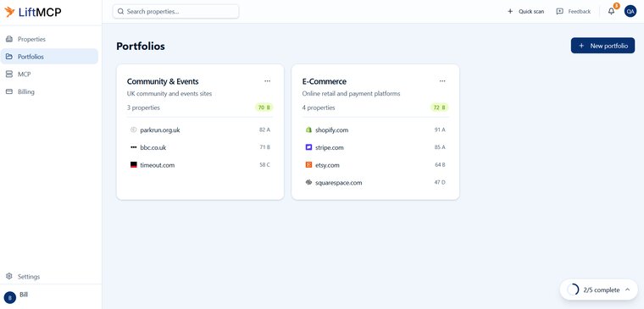The image size is (644, 309).
Task: Click the Stripe favicon
Action: [308, 147]
